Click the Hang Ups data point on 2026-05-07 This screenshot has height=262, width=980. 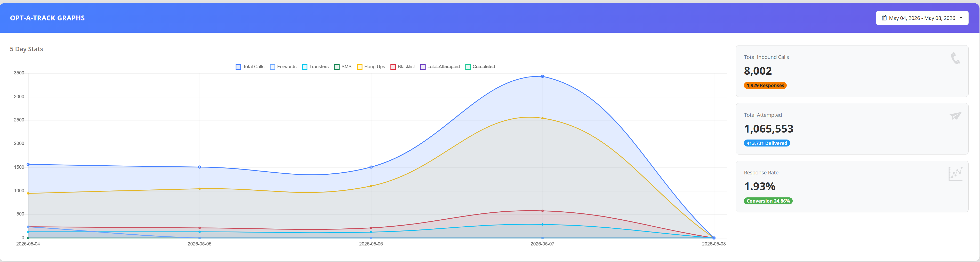(542, 118)
